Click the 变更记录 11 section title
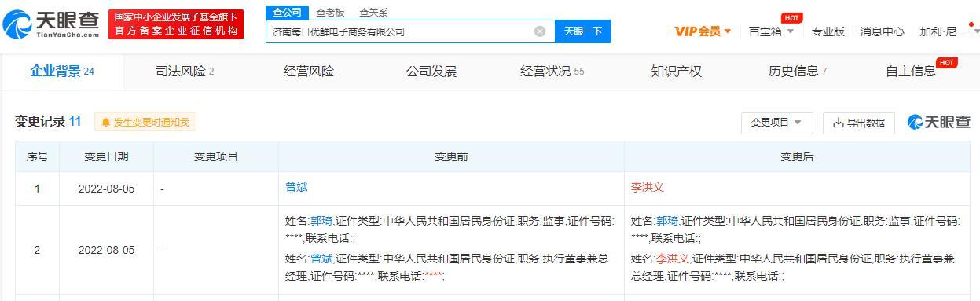 pos(48,122)
